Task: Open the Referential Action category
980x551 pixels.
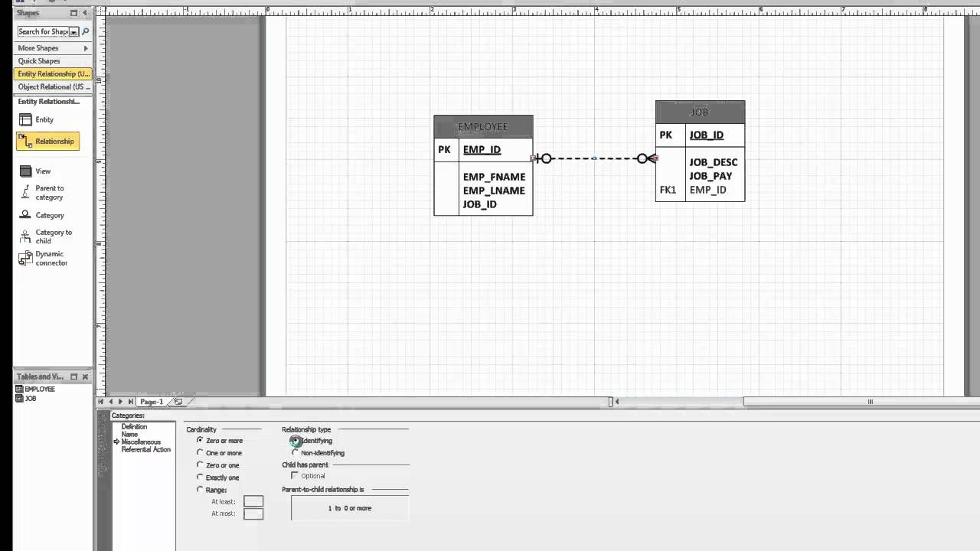Action: coord(145,449)
